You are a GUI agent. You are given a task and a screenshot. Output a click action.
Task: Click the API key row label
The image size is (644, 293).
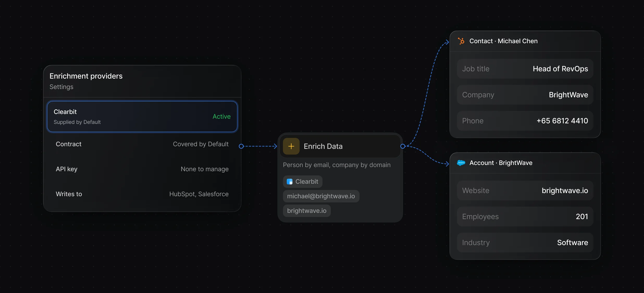pyautogui.click(x=67, y=169)
